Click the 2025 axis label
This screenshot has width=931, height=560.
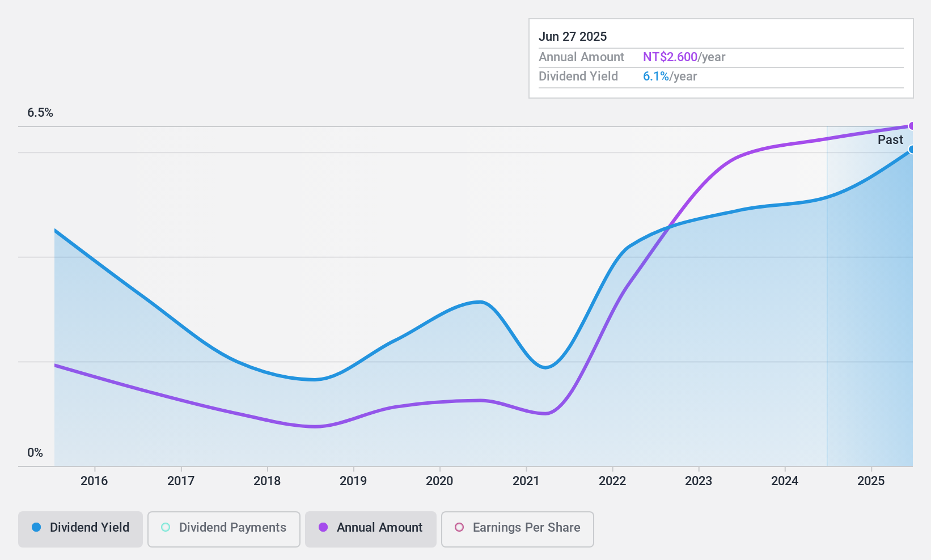click(x=871, y=481)
